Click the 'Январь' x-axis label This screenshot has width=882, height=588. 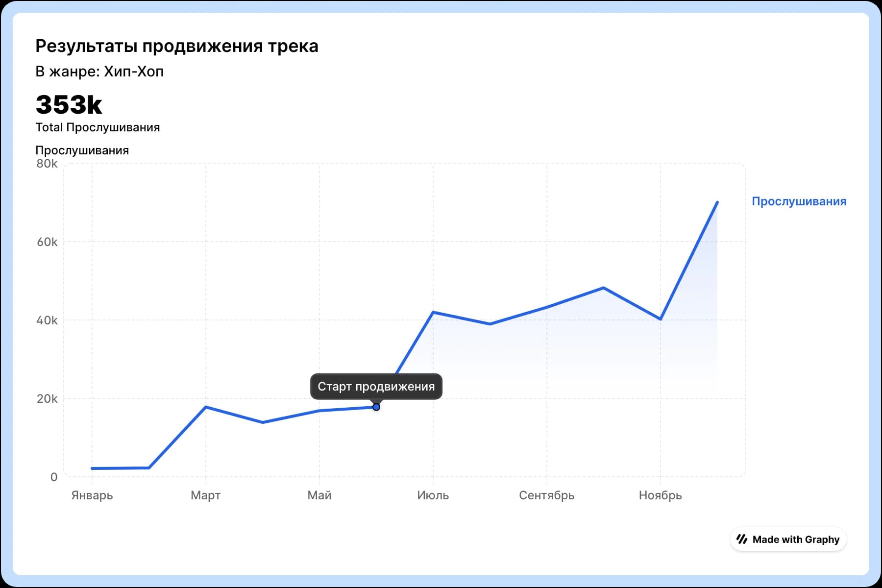(92, 495)
